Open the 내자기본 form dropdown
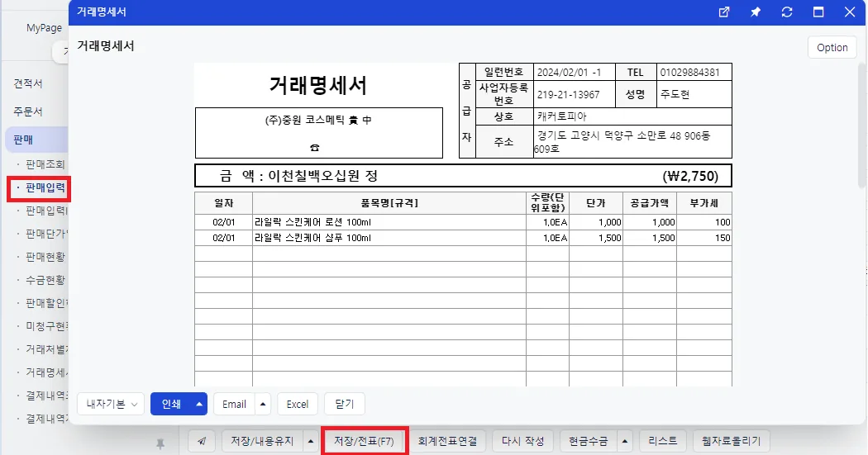Image resolution: width=868 pixels, height=455 pixels. click(x=111, y=404)
